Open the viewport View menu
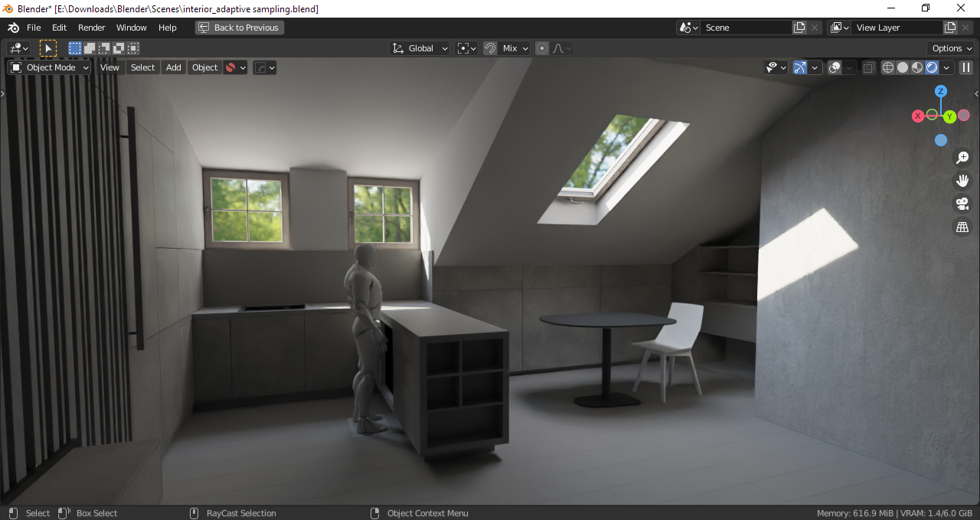Screen dimensions: 980x520 [110, 67]
